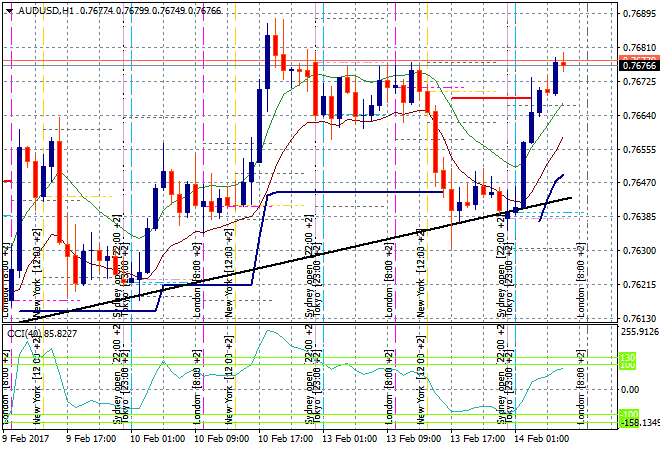
Task: Click the small triangle icon before AUDUSD title
Action: pyautogui.click(x=8, y=10)
